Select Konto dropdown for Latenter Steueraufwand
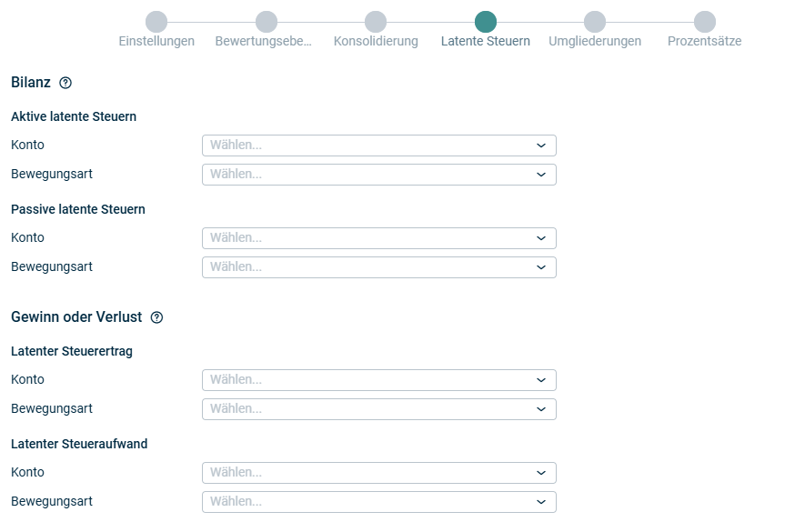 [x=378, y=473]
